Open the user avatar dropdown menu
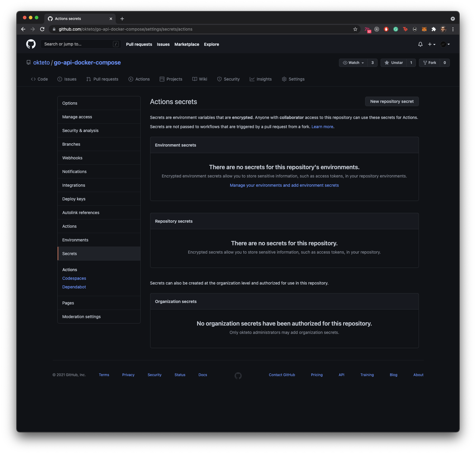476x454 pixels. 445,44
